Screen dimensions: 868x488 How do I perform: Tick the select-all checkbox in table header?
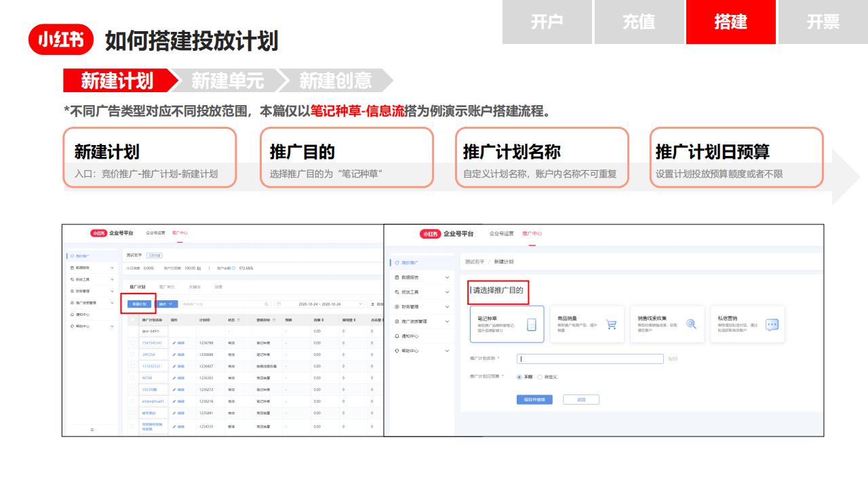(x=132, y=319)
